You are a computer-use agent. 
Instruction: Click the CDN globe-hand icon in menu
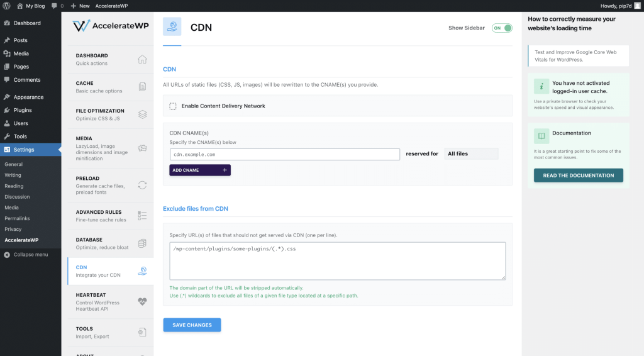[142, 271]
